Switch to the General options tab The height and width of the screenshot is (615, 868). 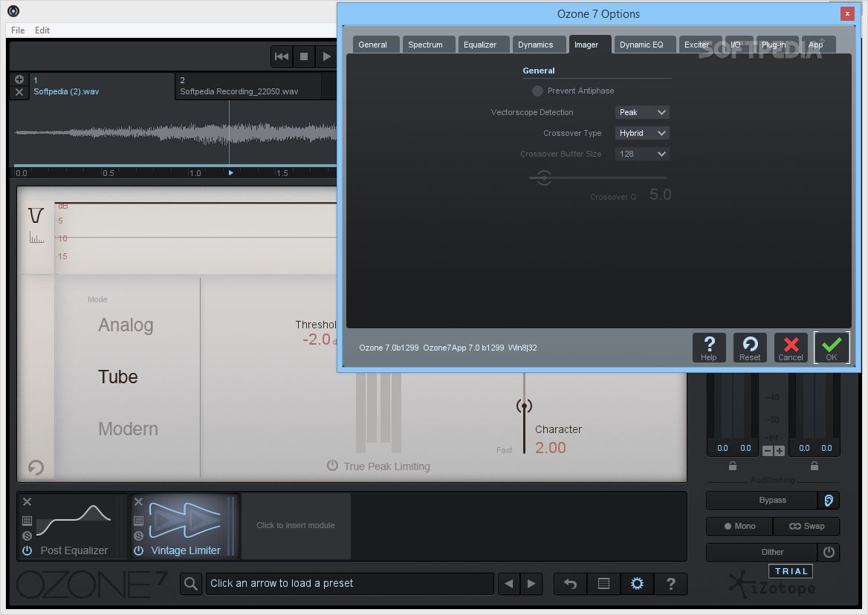[376, 45]
